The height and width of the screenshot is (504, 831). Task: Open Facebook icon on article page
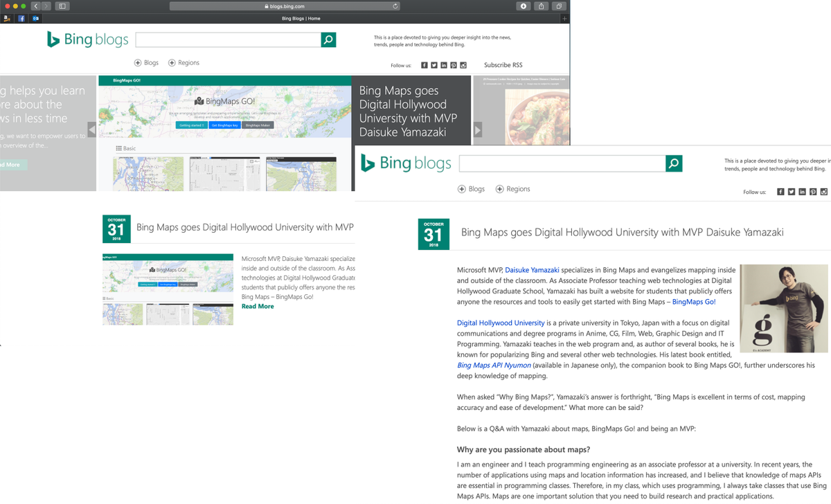point(780,192)
